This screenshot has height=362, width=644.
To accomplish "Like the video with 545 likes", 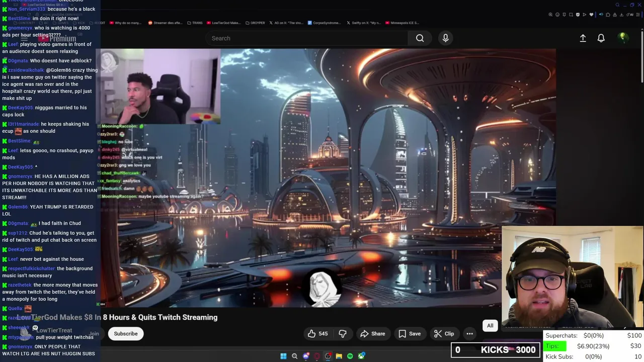I will (x=317, y=333).
